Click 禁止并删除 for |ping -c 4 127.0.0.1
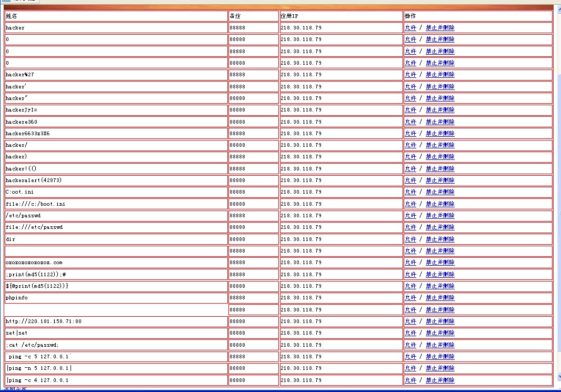 click(440, 380)
